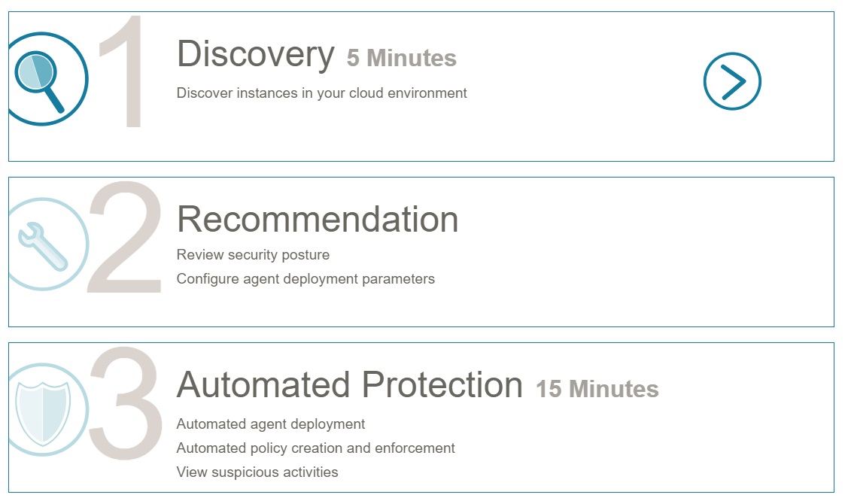Select the large step number 2
This screenshot has width=848, height=504.
pos(124,237)
